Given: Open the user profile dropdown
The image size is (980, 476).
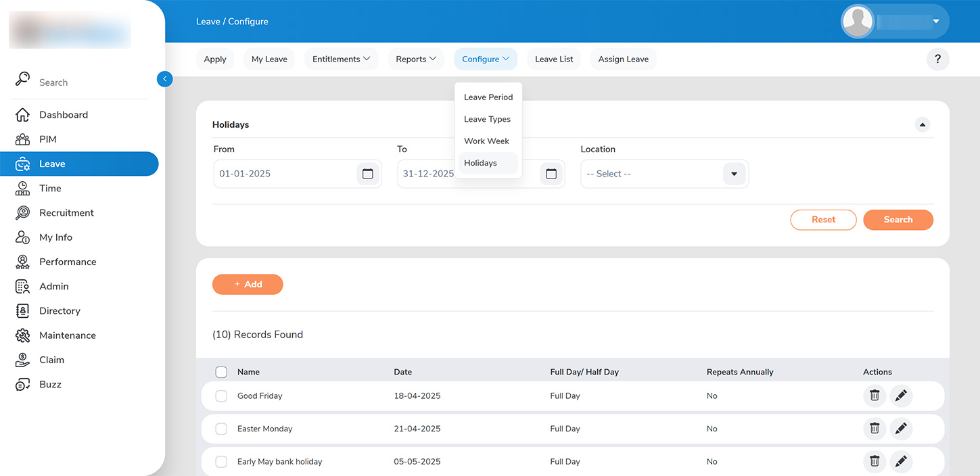Looking at the screenshot, I should tap(935, 22).
